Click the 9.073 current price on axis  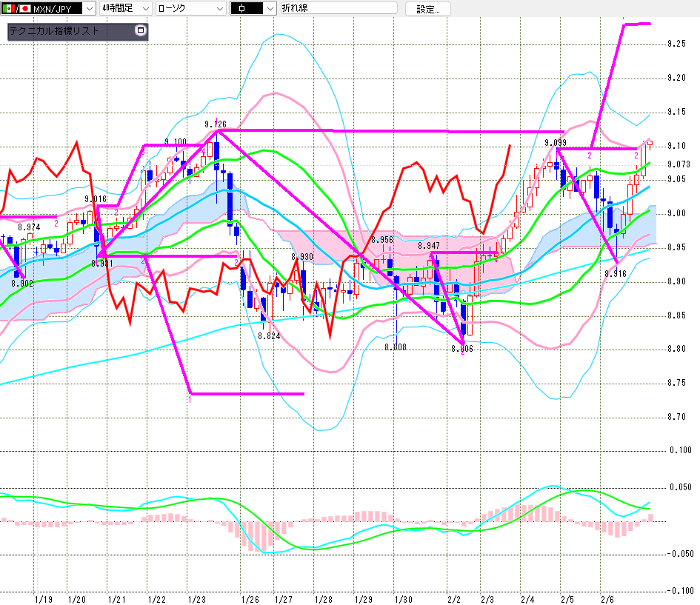click(678, 164)
